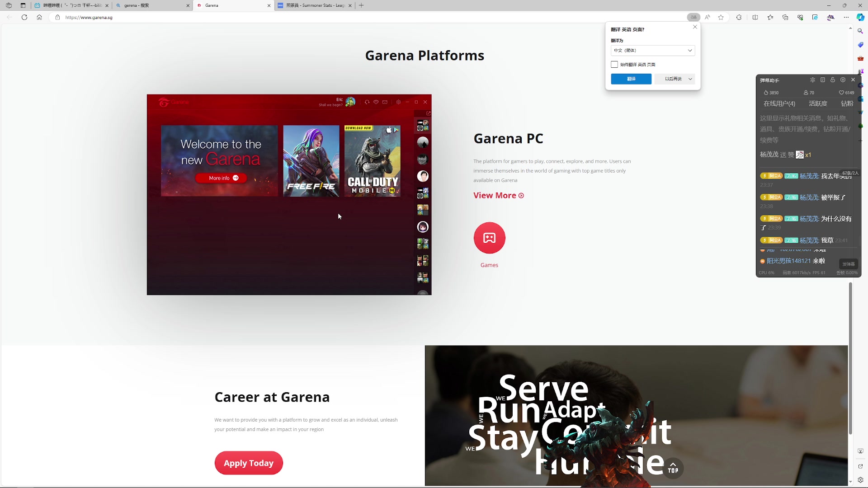The image size is (868, 488).
Task: Back to TOP round button
Action: 673,468
